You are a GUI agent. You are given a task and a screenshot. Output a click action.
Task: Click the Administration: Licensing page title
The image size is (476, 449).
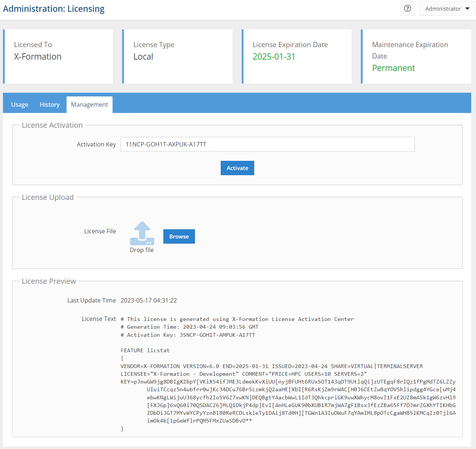[x=54, y=9]
